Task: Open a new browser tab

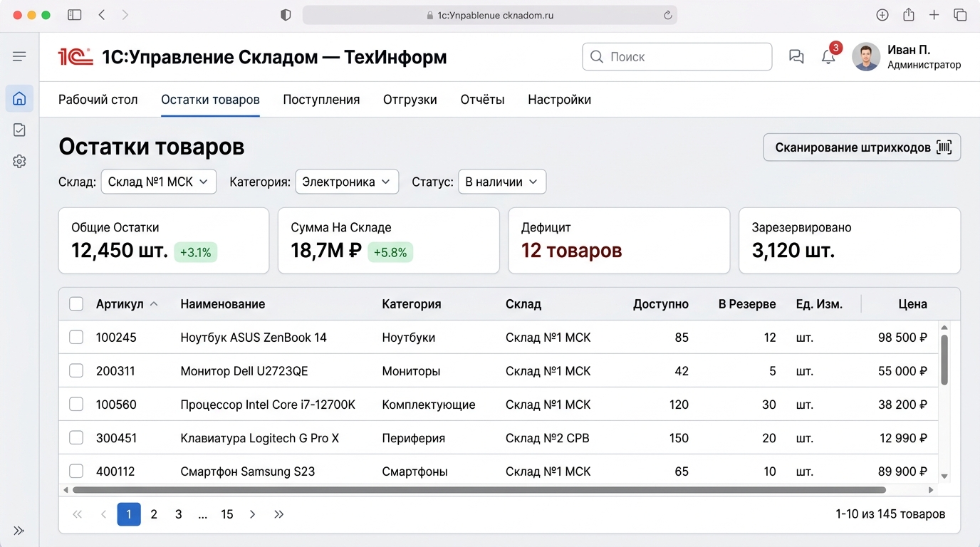Action: coord(934,15)
